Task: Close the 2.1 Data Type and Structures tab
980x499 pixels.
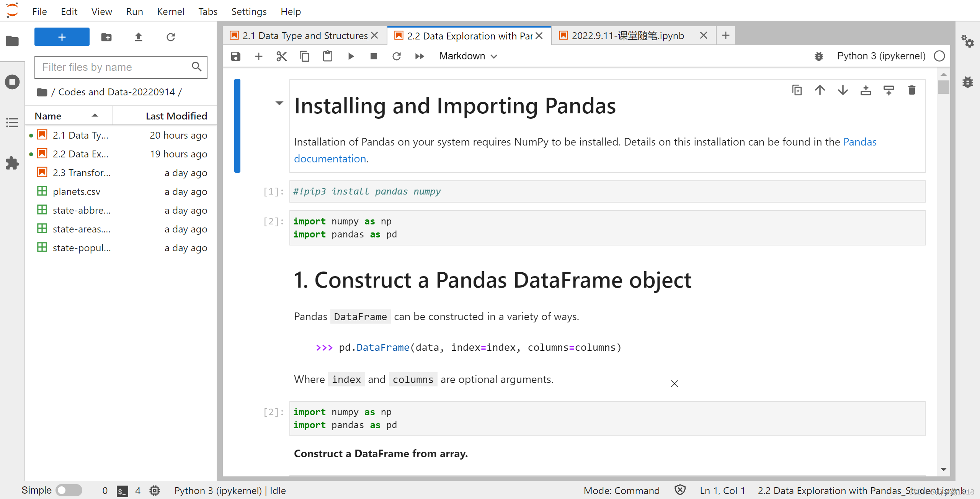Action: point(375,36)
